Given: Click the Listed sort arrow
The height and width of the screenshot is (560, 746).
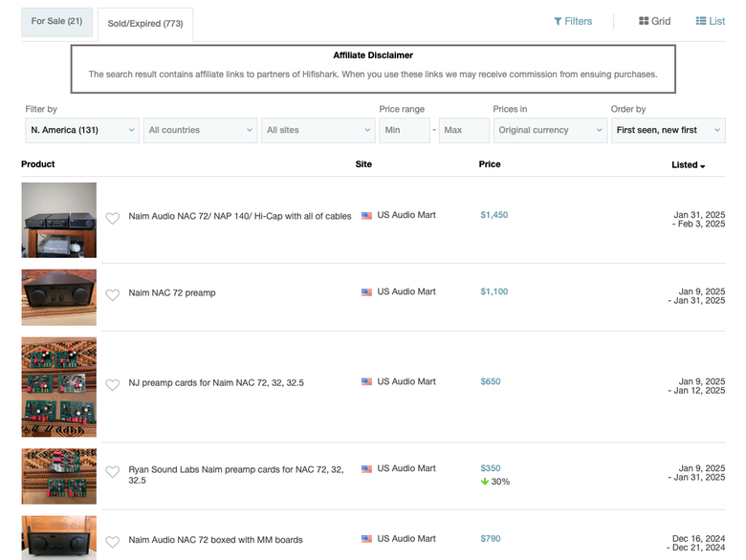Looking at the screenshot, I should point(703,166).
